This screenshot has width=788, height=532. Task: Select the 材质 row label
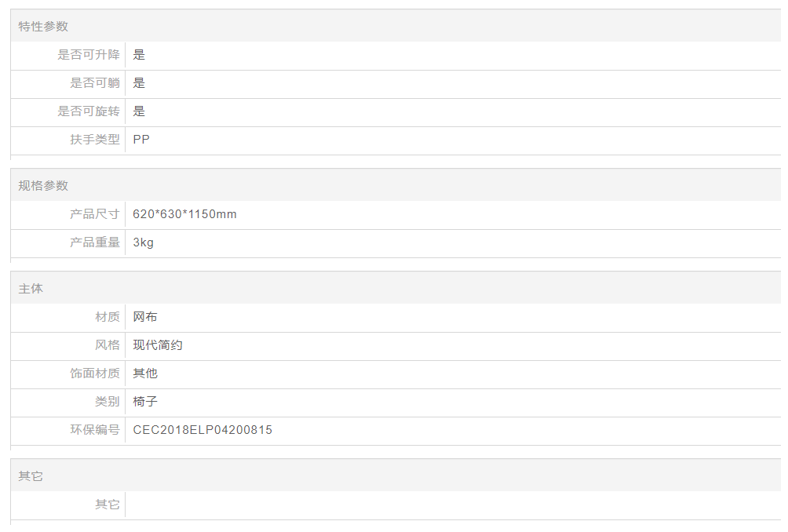click(108, 317)
